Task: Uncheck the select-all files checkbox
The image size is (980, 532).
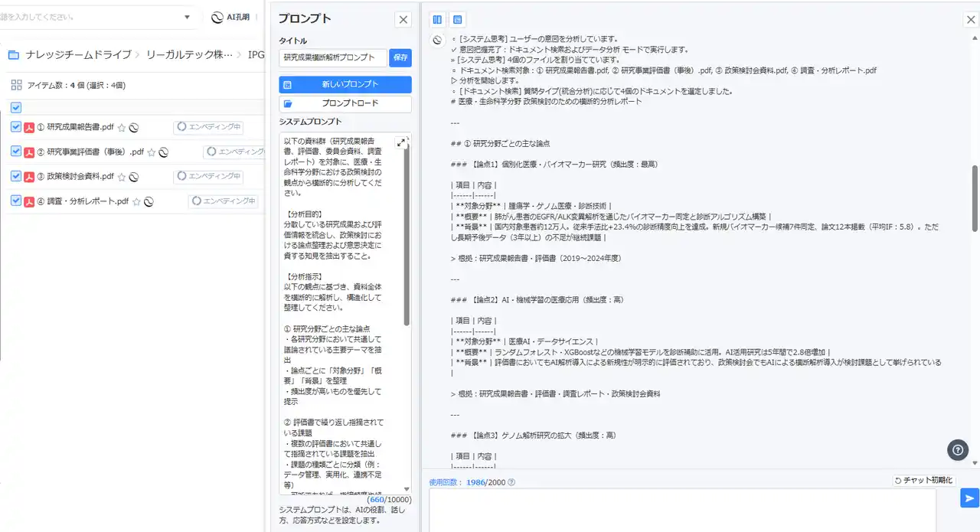Action: [x=16, y=108]
